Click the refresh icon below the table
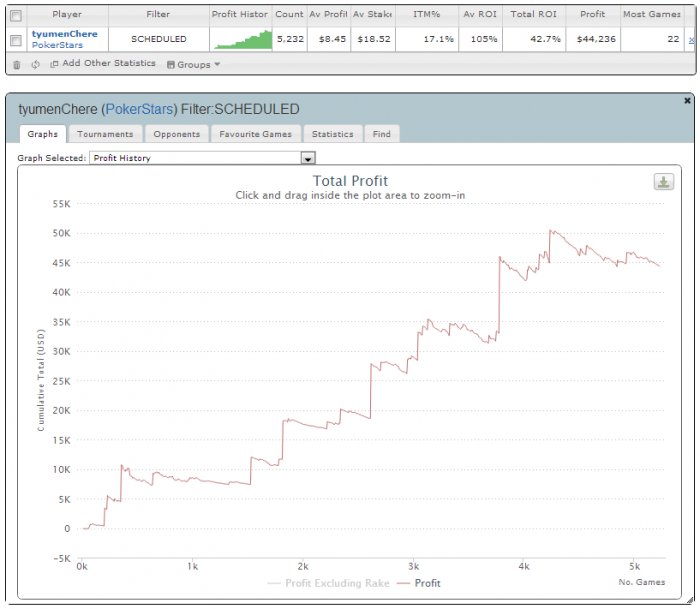The height and width of the screenshot is (609, 700). coord(35,64)
